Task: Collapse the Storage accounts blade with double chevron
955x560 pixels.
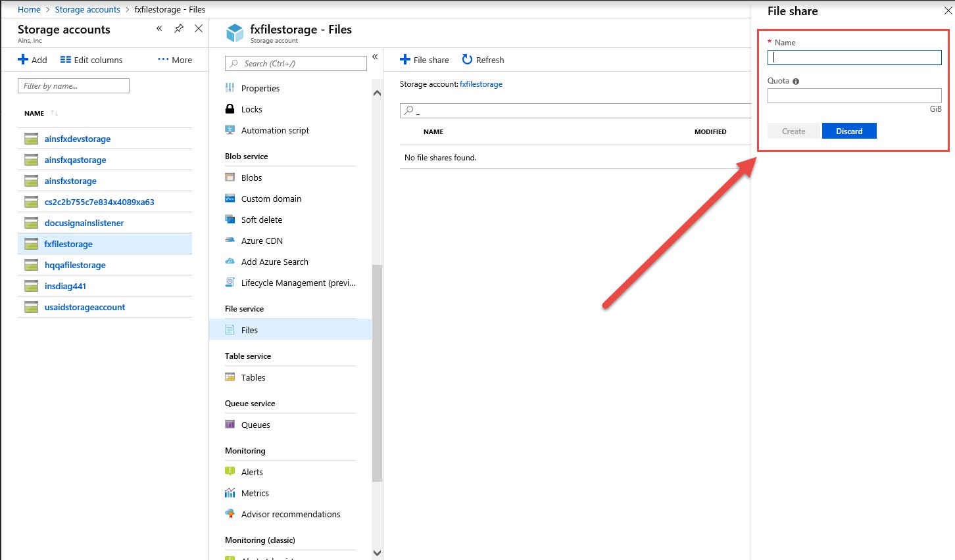Action: (159, 28)
